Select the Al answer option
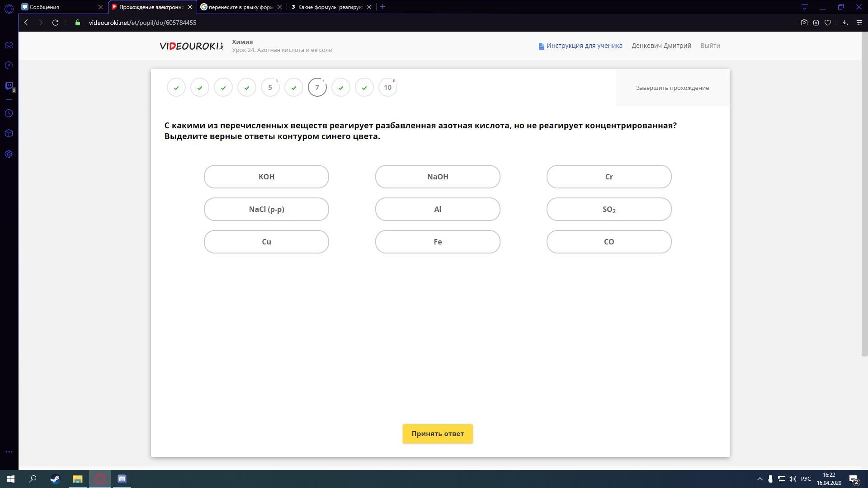This screenshot has height=488, width=868. coord(438,209)
